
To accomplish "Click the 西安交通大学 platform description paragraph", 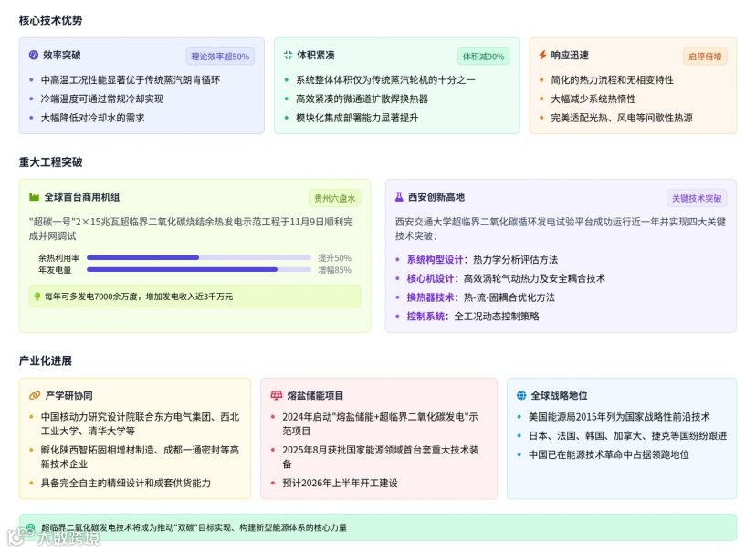I will [561, 229].
